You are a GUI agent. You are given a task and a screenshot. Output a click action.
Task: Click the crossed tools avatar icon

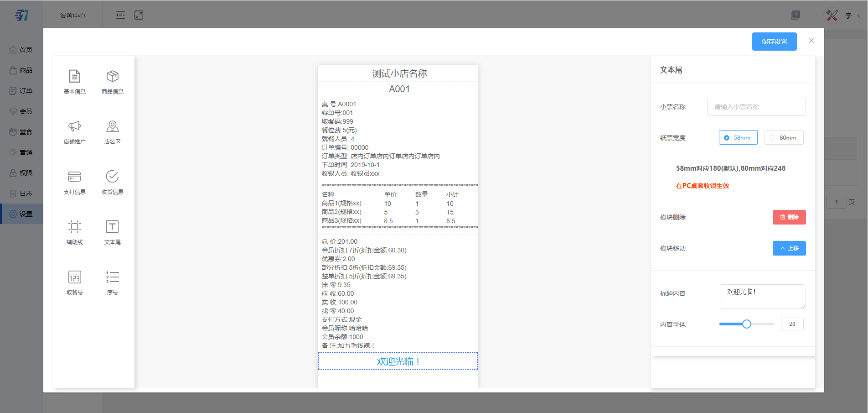pos(832,15)
